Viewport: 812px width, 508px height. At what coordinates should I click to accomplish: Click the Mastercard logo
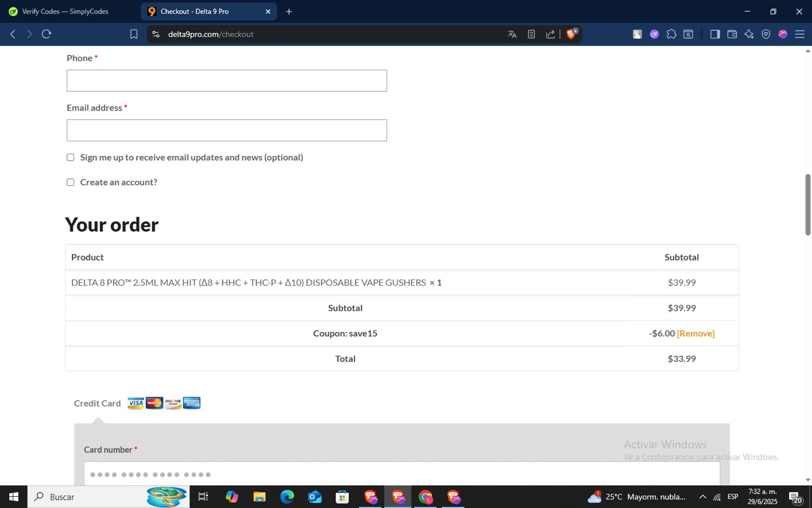point(154,403)
